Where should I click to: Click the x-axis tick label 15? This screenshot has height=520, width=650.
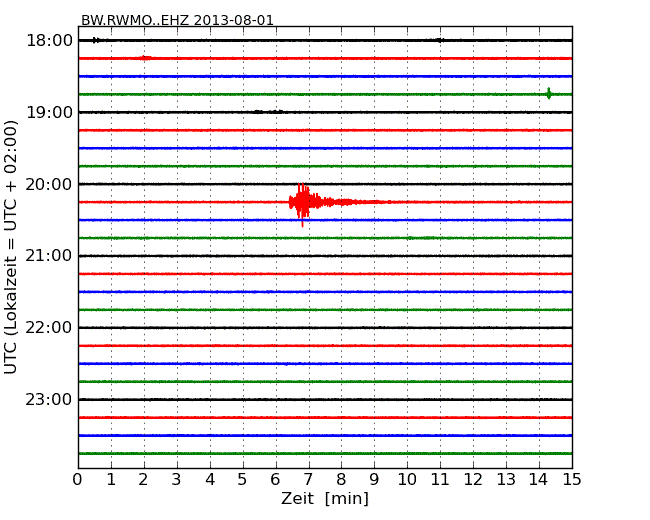point(572,480)
